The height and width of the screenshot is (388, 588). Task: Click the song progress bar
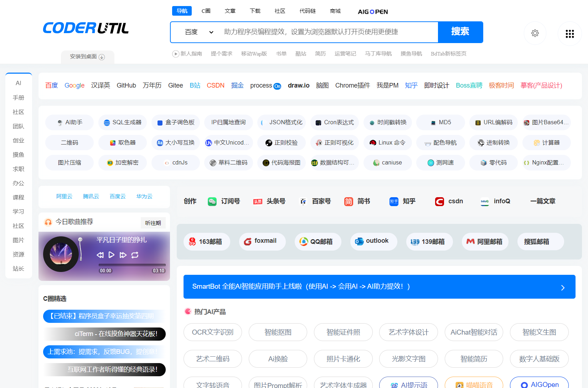coord(132,265)
